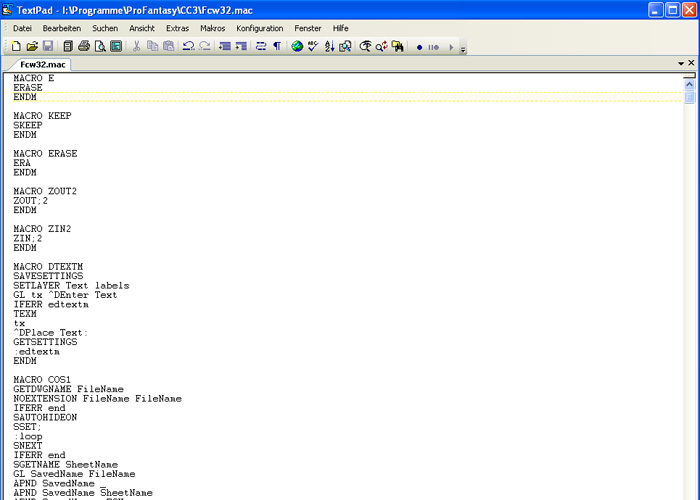Click the 'MACRO ZOUT2' line
This screenshot has width=700, height=500.
[45, 191]
